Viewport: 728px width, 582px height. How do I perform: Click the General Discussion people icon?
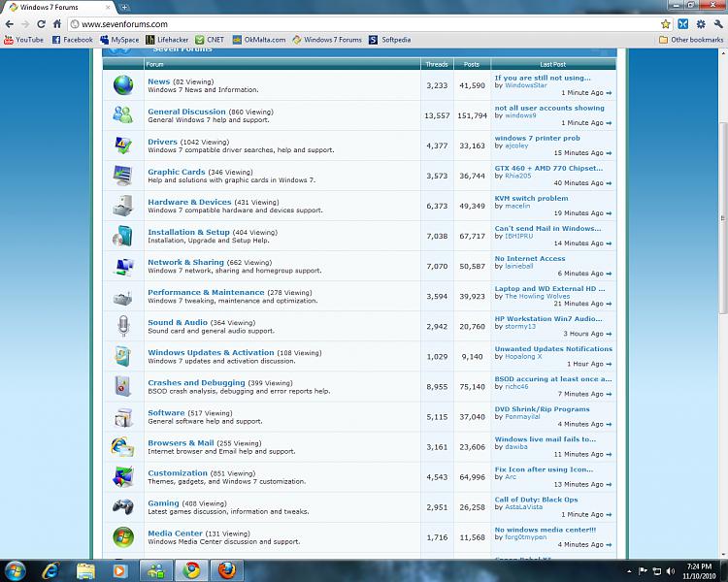coord(123,114)
